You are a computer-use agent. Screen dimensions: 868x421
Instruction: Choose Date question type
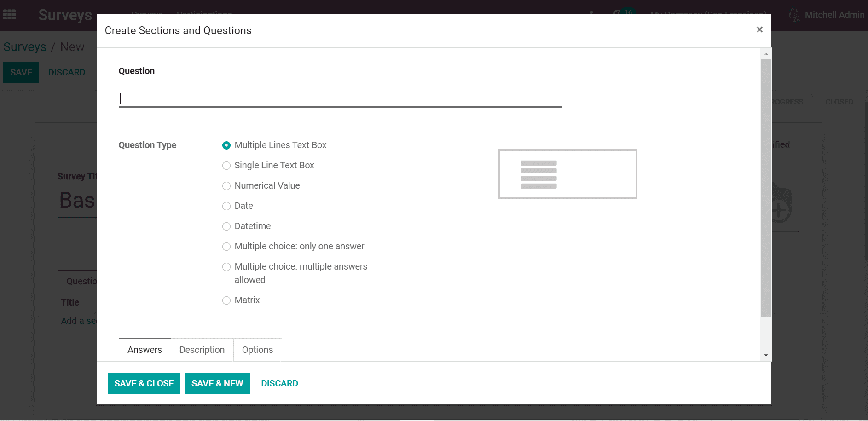coord(226,206)
